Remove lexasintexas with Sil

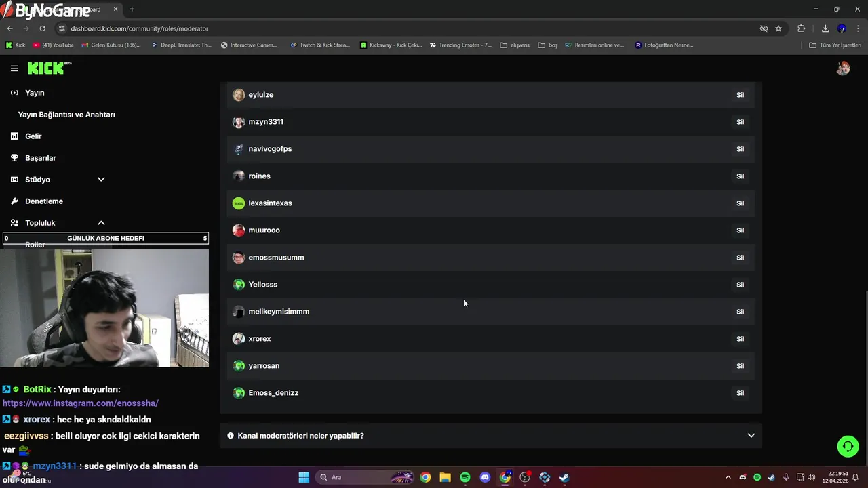click(x=740, y=203)
